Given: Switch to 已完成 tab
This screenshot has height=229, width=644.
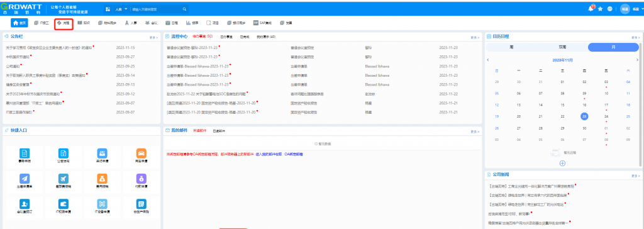Looking at the screenshot, I should click(245, 37).
